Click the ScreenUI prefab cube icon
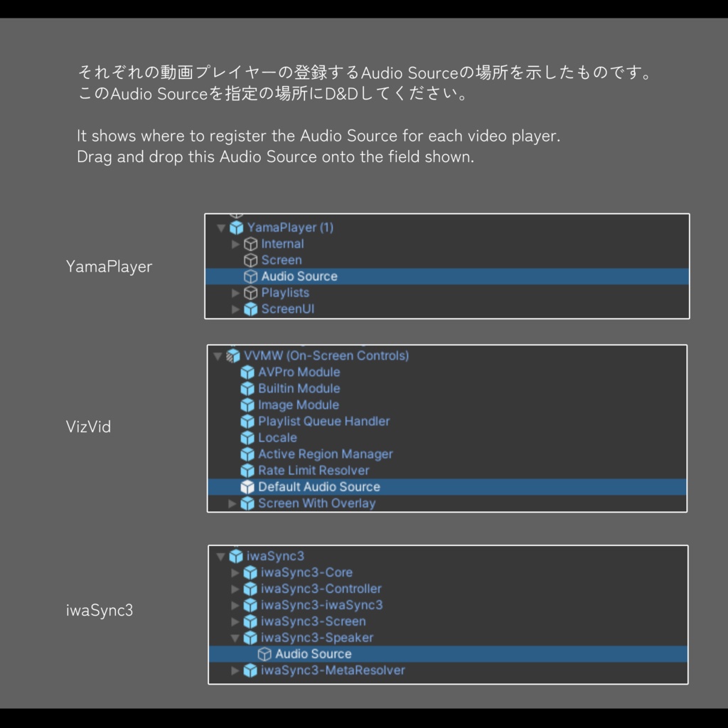The image size is (728, 728). pos(251,309)
